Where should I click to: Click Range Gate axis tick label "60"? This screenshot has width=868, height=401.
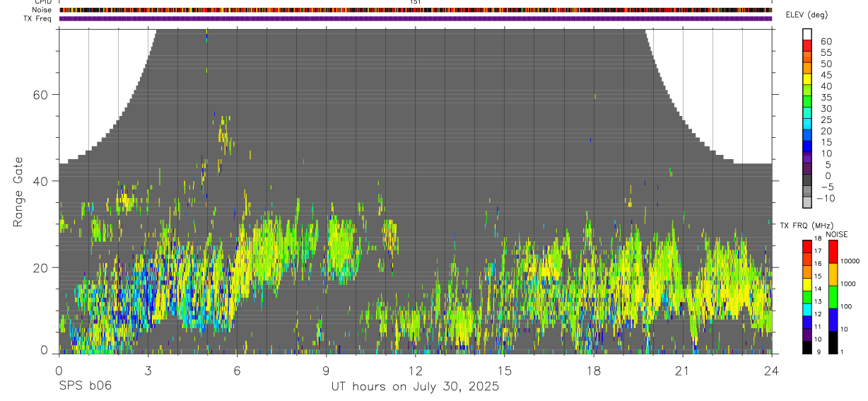(42, 95)
